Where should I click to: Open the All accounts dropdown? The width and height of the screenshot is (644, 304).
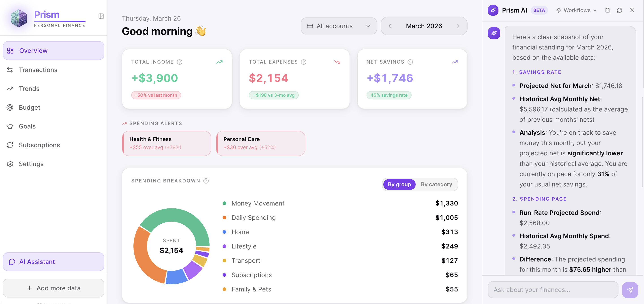pos(339,26)
